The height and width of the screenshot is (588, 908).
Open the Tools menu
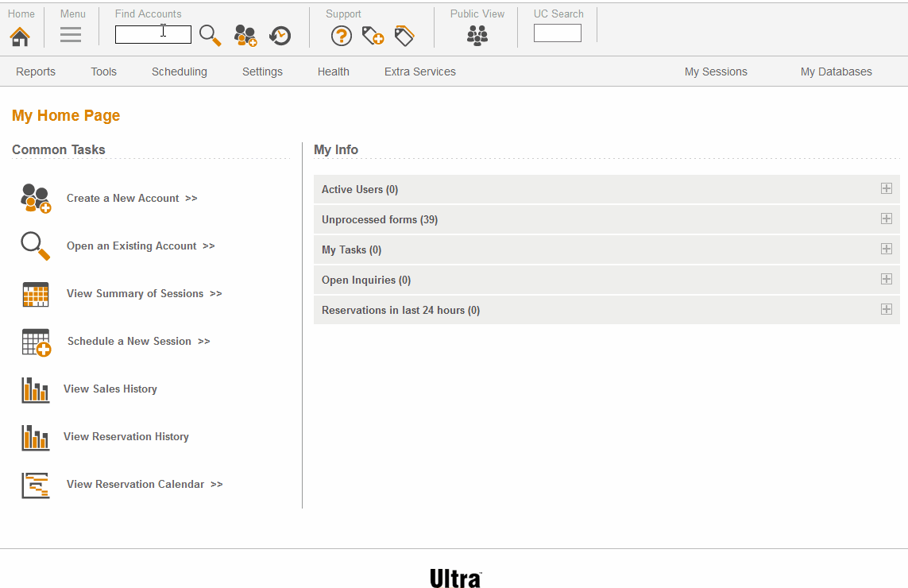[103, 72]
